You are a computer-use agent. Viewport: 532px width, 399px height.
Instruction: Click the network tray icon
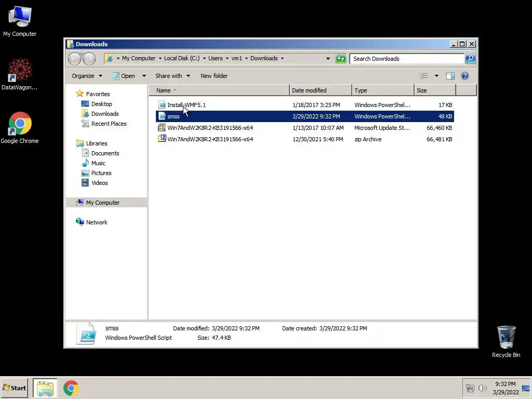[x=470, y=388]
